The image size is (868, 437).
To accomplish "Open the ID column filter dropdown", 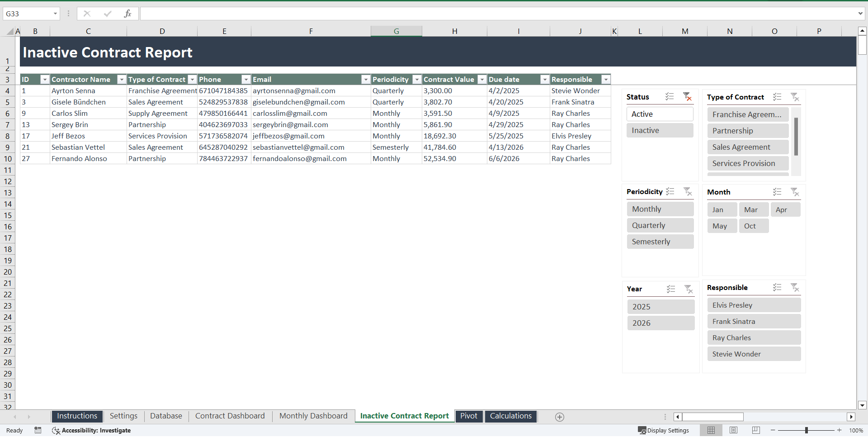I will point(44,80).
